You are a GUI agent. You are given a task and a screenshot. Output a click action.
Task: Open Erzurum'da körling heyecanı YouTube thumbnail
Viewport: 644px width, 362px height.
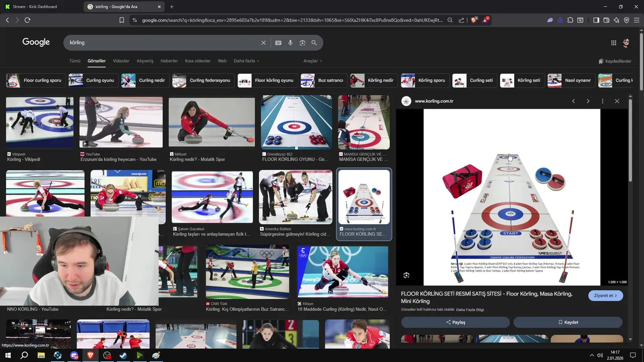pos(121,122)
